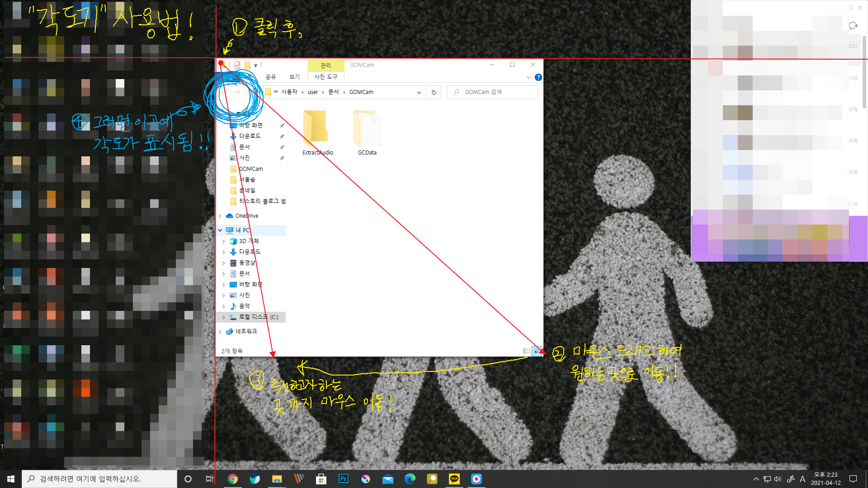Open the 보기 ribbon tab
Image resolution: width=868 pixels, height=488 pixels.
[294, 77]
